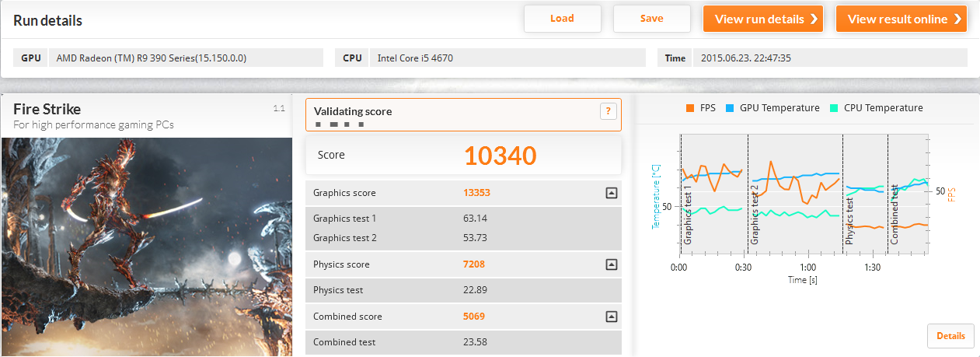The height and width of the screenshot is (357, 980).
Task: Collapse the Combined score section
Action: pos(612,317)
